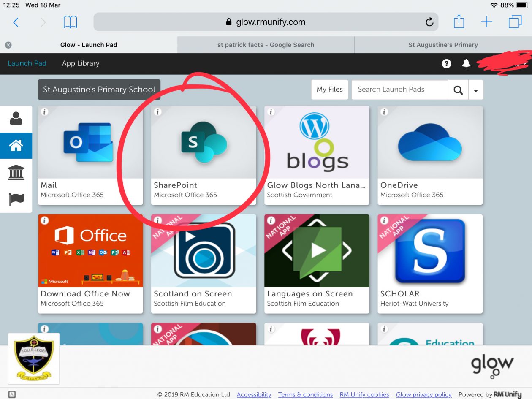Launch the OneDrive app tile

(430, 155)
